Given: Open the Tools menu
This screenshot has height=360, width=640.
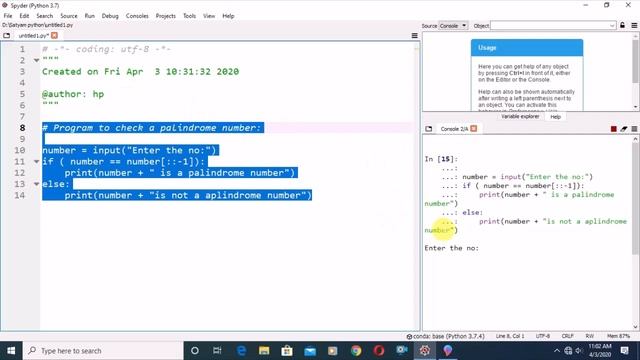Looking at the screenshot, I should click(189, 16).
